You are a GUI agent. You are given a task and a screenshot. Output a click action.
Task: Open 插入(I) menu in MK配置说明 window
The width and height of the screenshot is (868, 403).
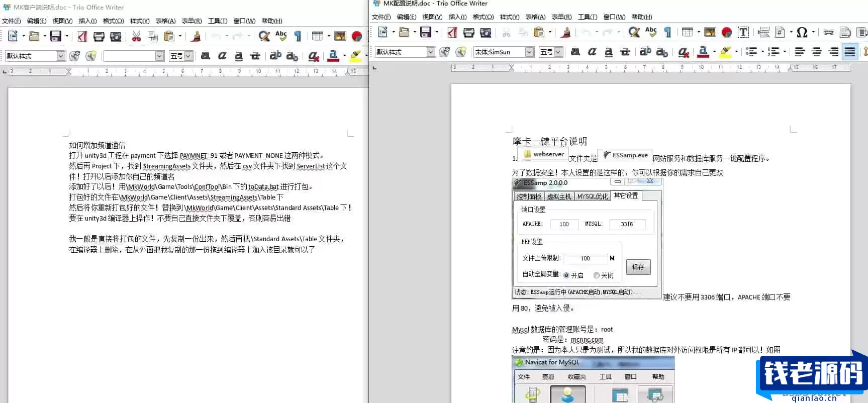click(x=457, y=17)
